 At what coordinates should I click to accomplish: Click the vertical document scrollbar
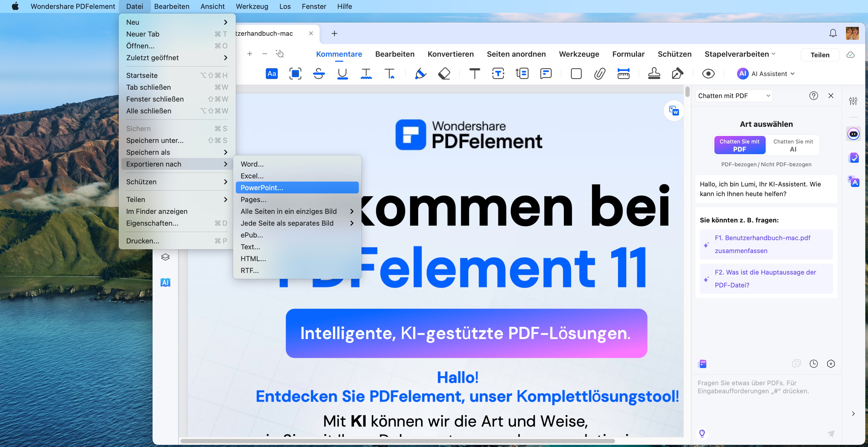(687, 92)
